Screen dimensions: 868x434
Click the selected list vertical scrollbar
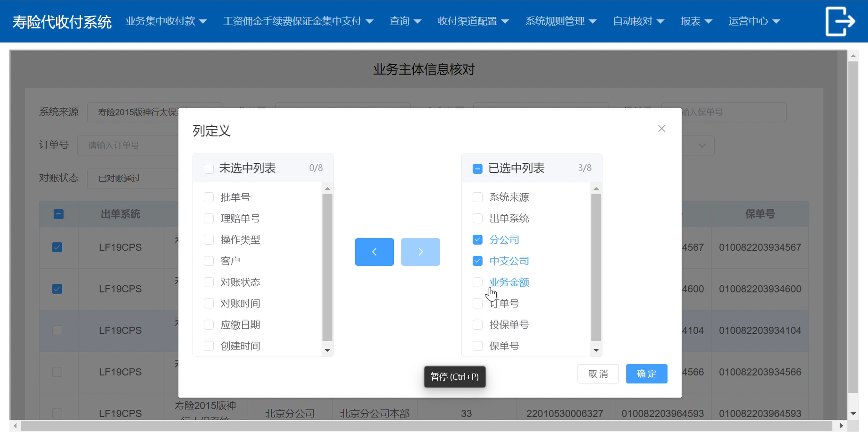click(x=596, y=267)
